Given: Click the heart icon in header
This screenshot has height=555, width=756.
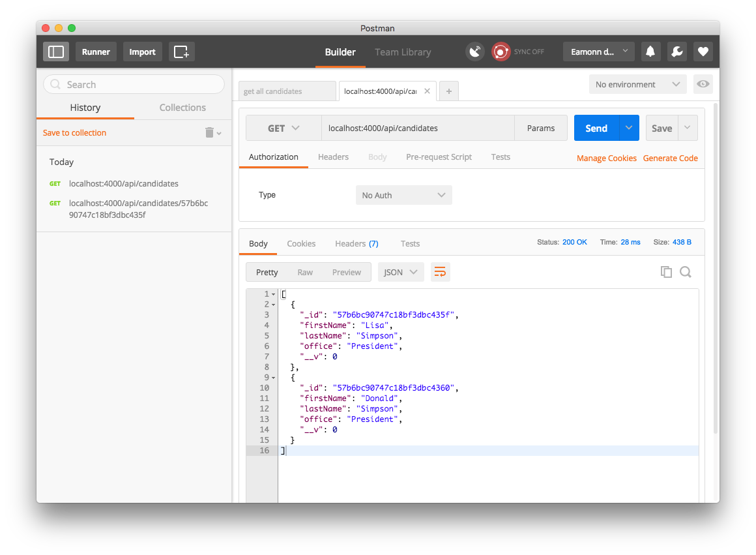Looking at the screenshot, I should [703, 52].
